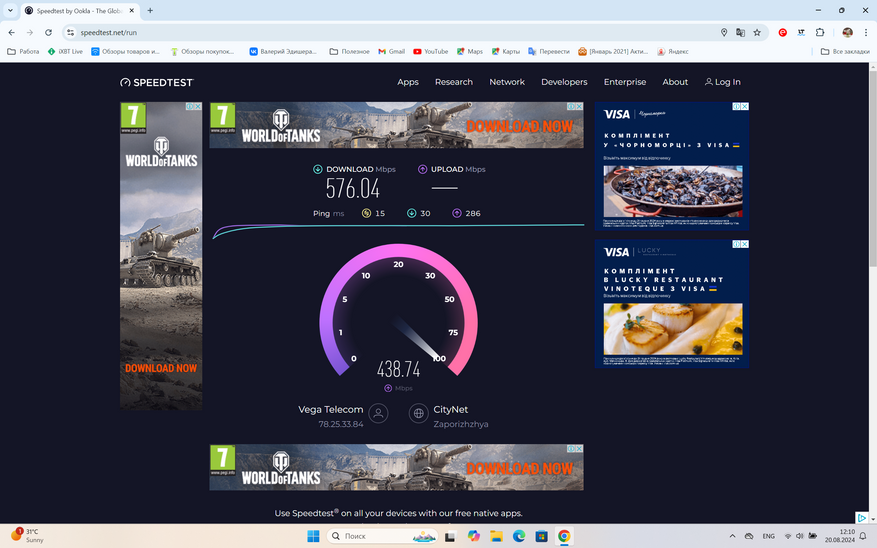The image size is (877, 548).
Task: Open the tab search dropdown arrow
Action: pyautogui.click(x=10, y=11)
